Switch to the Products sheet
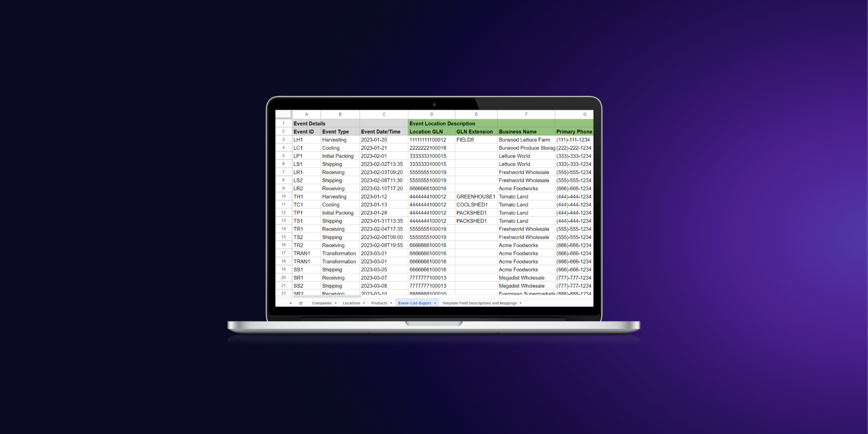This screenshot has height=434, width=868. click(x=379, y=303)
